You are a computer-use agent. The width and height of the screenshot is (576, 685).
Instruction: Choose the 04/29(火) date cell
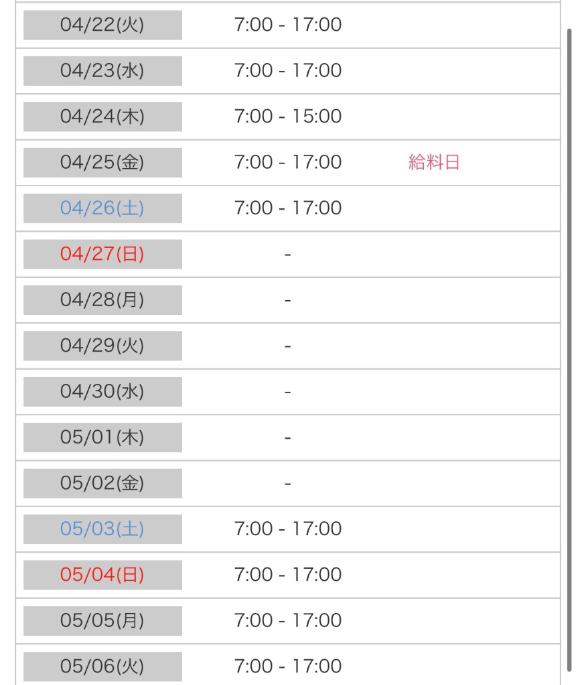[x=102, y=346]
